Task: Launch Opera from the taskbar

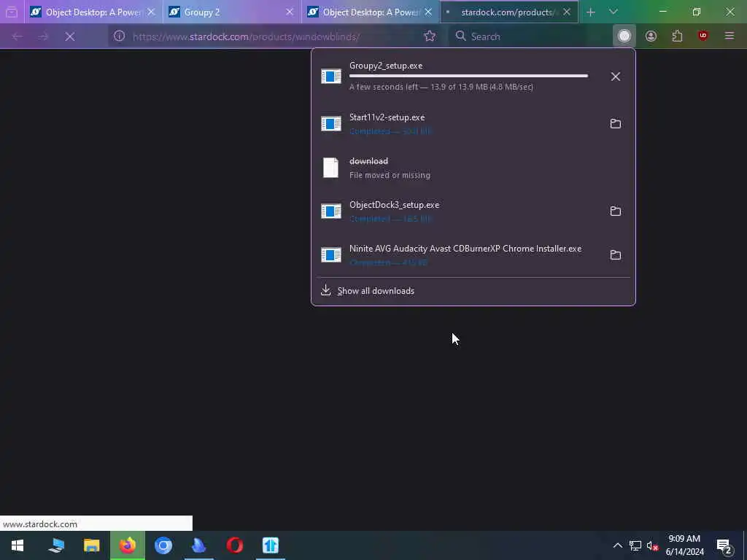Action: click(234, 545)
